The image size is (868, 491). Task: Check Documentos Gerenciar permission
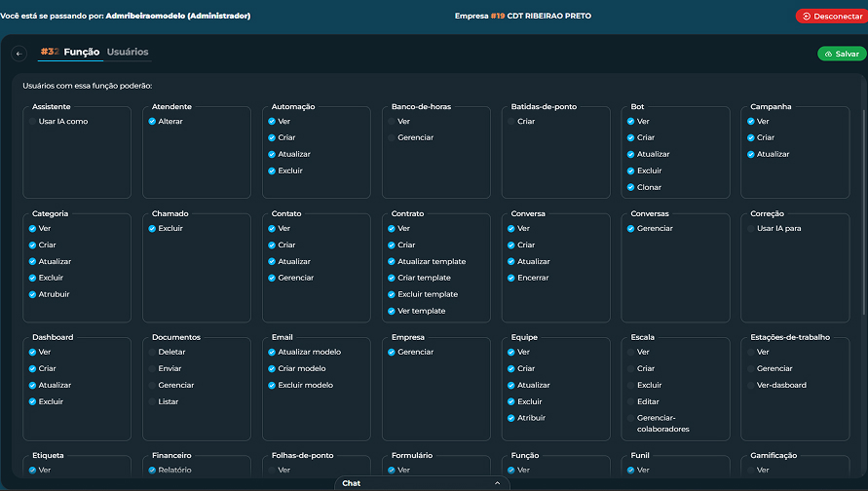pos(152,385)
